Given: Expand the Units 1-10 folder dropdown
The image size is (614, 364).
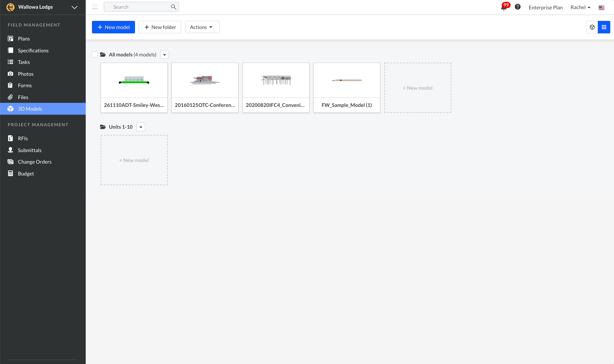Looking at the screenshot, I should [x=141, y=127].
